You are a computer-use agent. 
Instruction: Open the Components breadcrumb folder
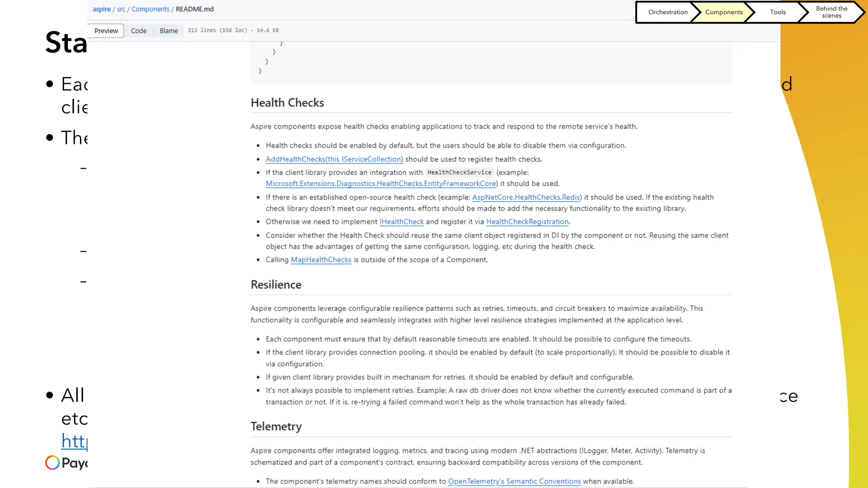tap(150, 9)
